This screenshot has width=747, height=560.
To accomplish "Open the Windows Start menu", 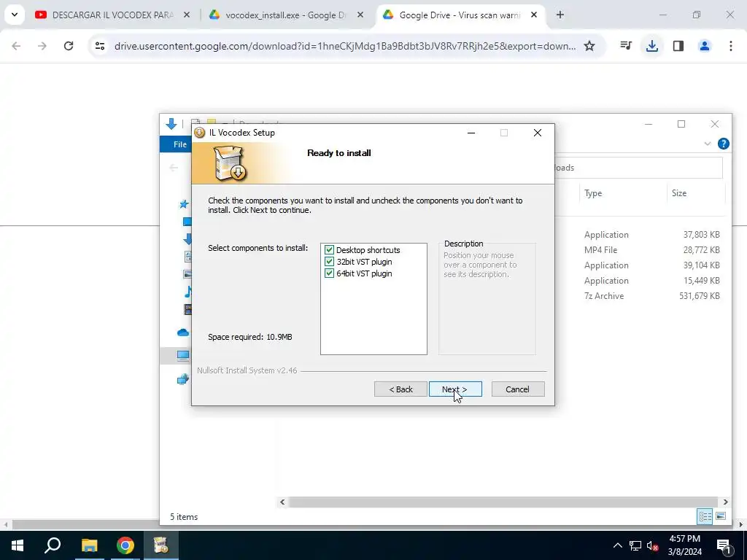I will [18, 545].
